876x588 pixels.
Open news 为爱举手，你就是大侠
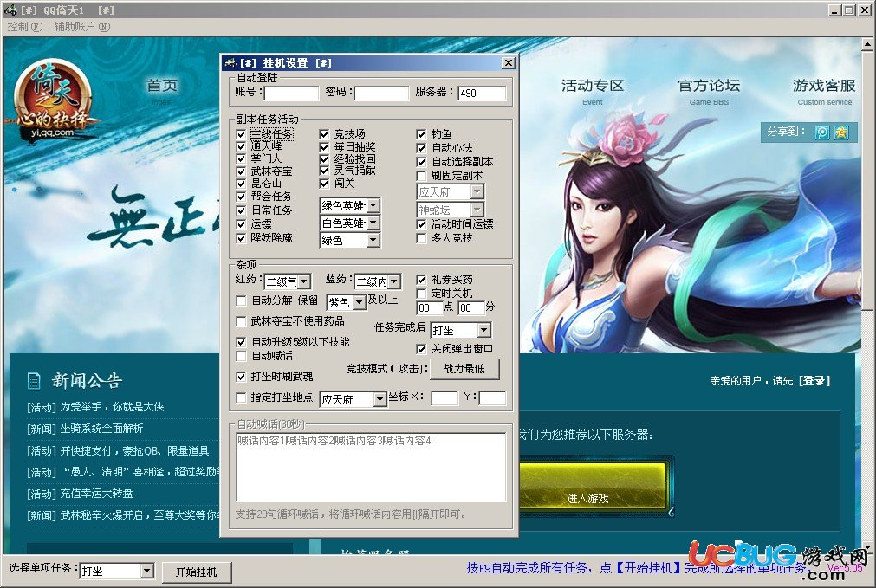(113, 406)
